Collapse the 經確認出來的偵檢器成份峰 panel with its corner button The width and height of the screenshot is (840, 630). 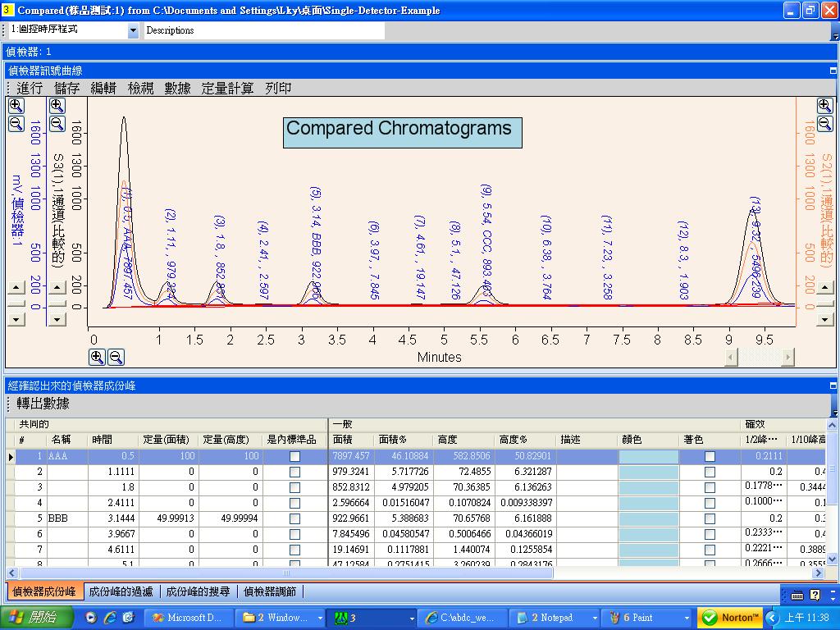pyautogui.click(x=833, y=386)
